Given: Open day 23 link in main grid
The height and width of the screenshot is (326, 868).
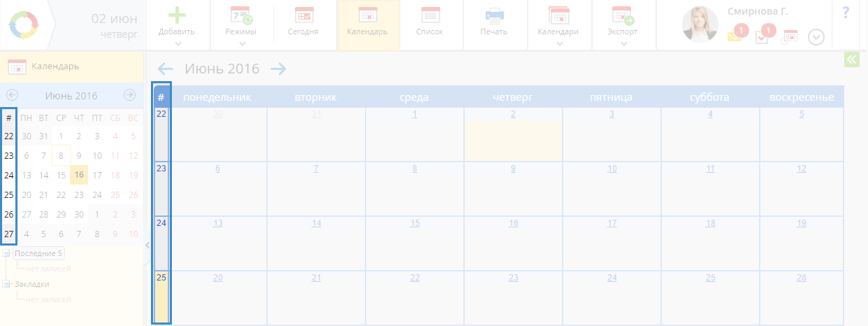Looking at the screenshot, I should pos(513,278).
